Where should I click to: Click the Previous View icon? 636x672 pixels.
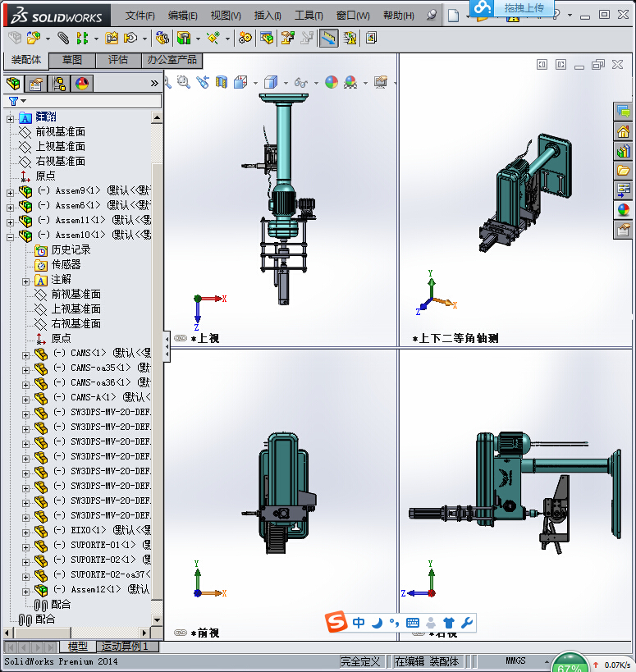[203, 82]
